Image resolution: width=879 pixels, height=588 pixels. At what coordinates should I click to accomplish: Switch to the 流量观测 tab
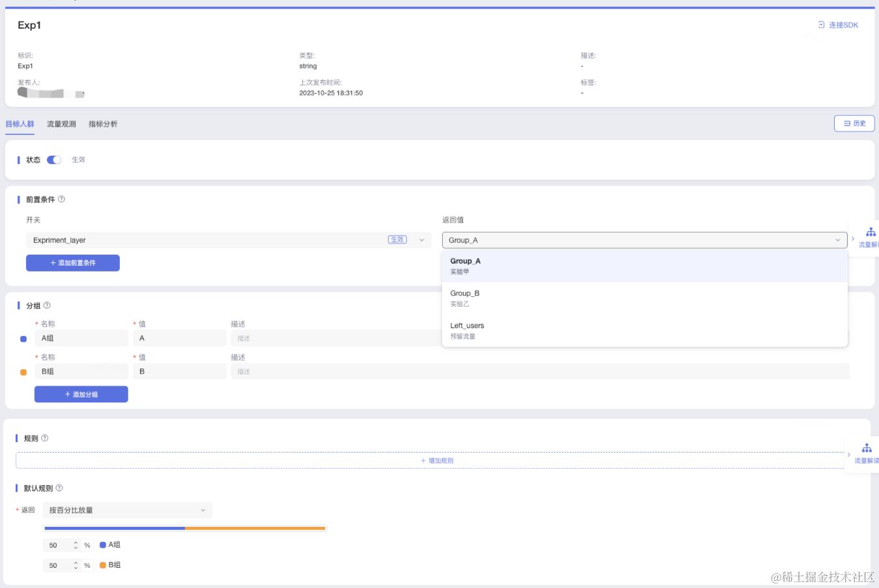(x=61, y=124)
